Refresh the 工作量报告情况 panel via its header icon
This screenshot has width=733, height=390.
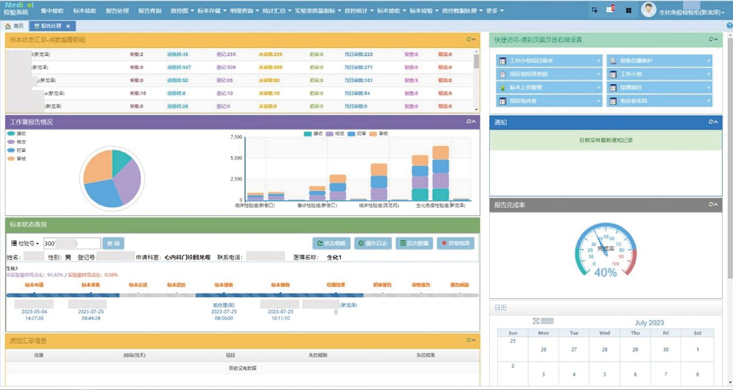[x=469, y=122]
